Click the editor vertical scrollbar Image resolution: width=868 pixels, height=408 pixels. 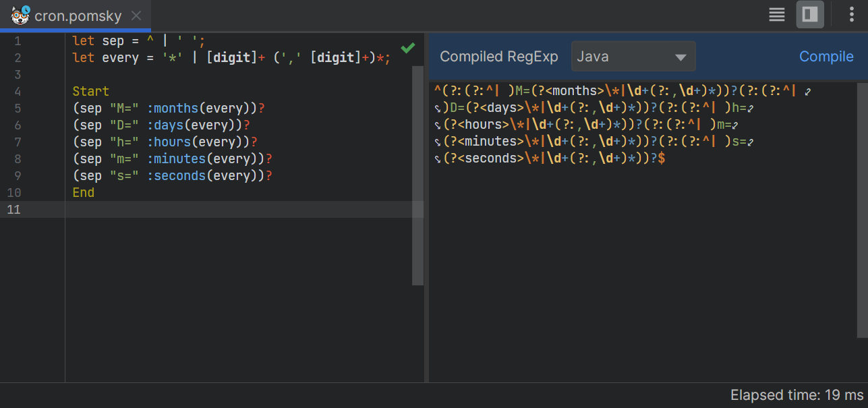pyautogui.click(x=418, y=175)
